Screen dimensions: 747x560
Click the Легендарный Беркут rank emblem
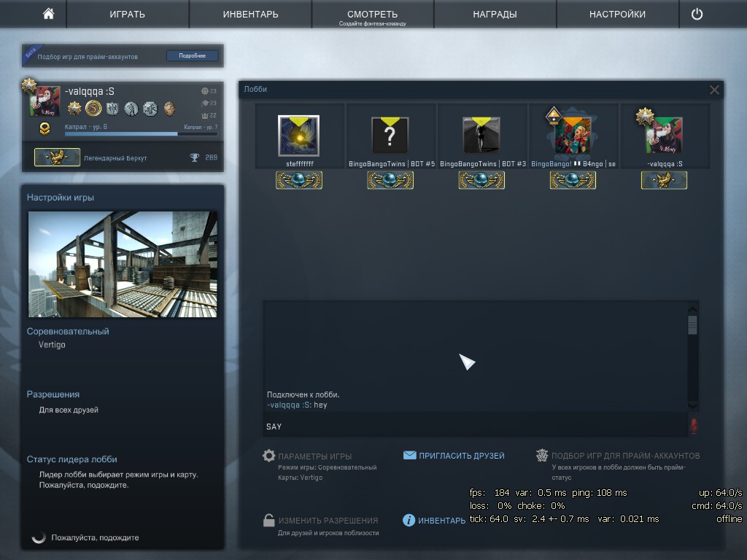pyautogui.click(x=57, y=157)
